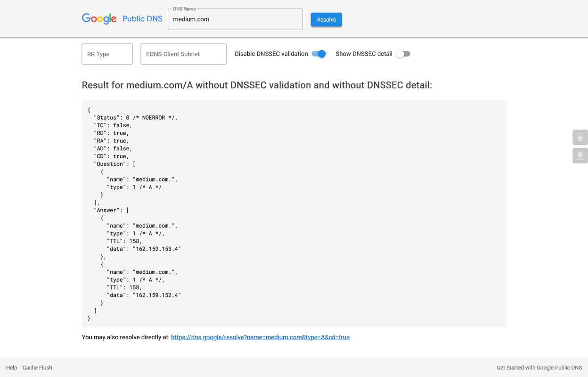
Task: Click the Google logo
Action: point(99,19)
